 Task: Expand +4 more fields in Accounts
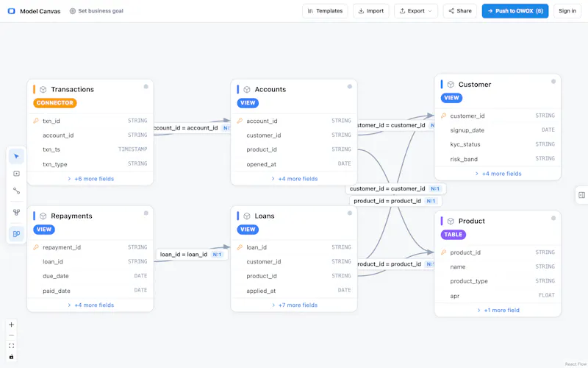point(295,179)
